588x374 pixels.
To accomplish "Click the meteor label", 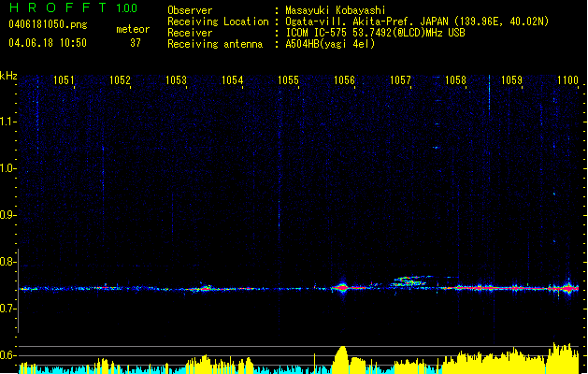I will tap(133, 29).
